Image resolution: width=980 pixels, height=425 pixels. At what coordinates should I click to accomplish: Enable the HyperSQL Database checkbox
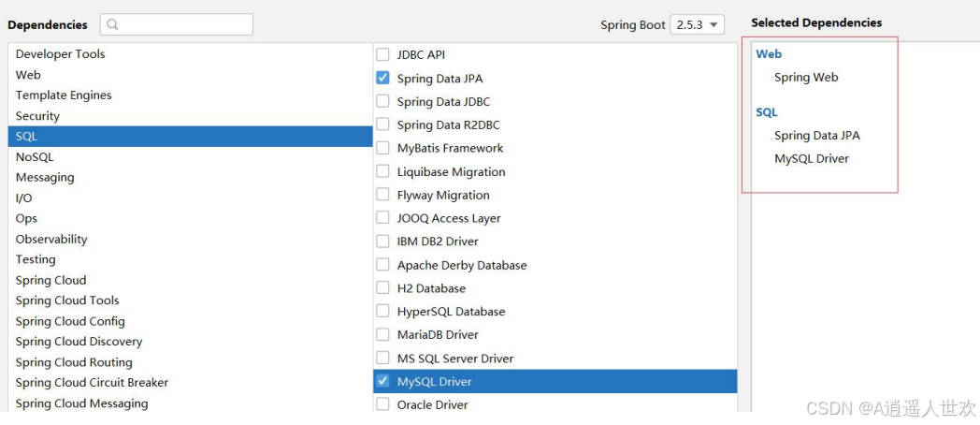click(382, 311)
